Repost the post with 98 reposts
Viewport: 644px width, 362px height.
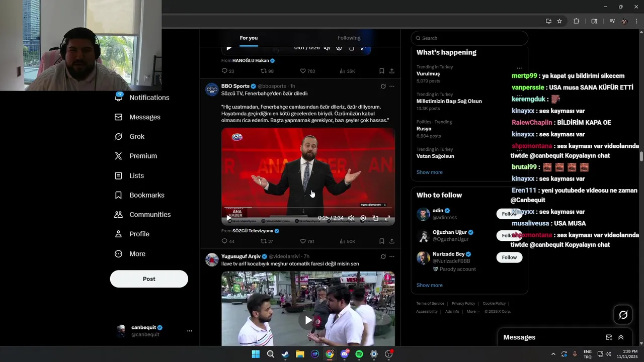pos(267,71)
